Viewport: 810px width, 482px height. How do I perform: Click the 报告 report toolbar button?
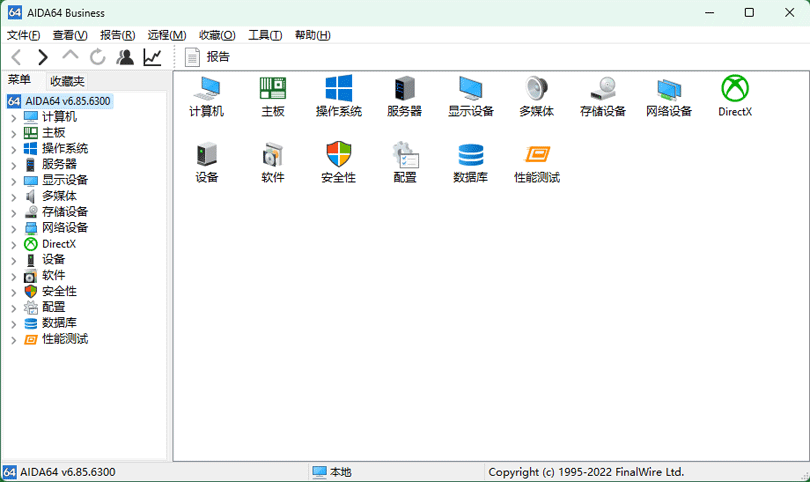pyautogui.click(x=207, y=57)
